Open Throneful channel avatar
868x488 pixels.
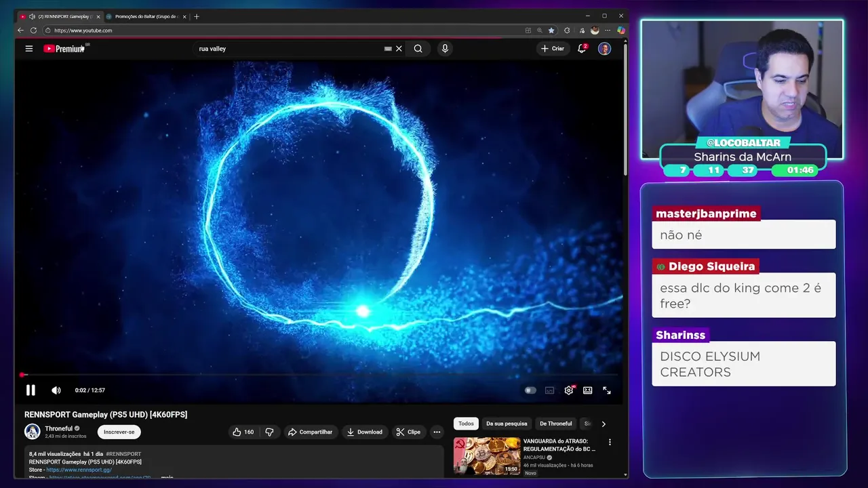coord(33,432)
